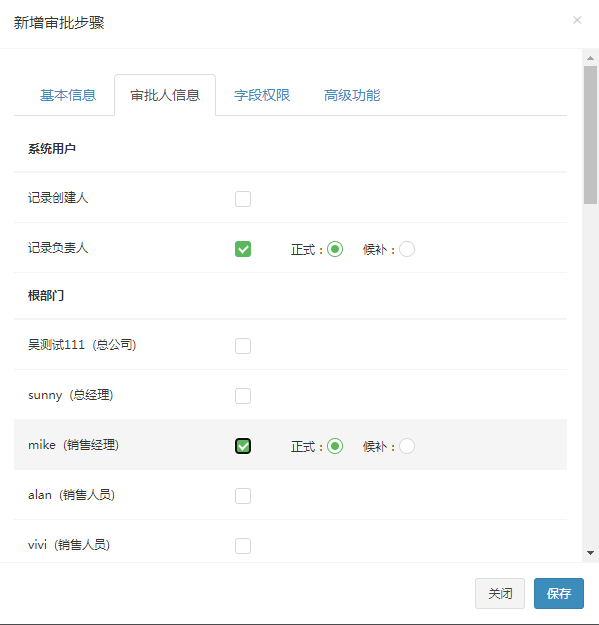The width and height of the screenshot is (599, 625).
Task: Go to 高级功能 tab
Action: point(352,95)
